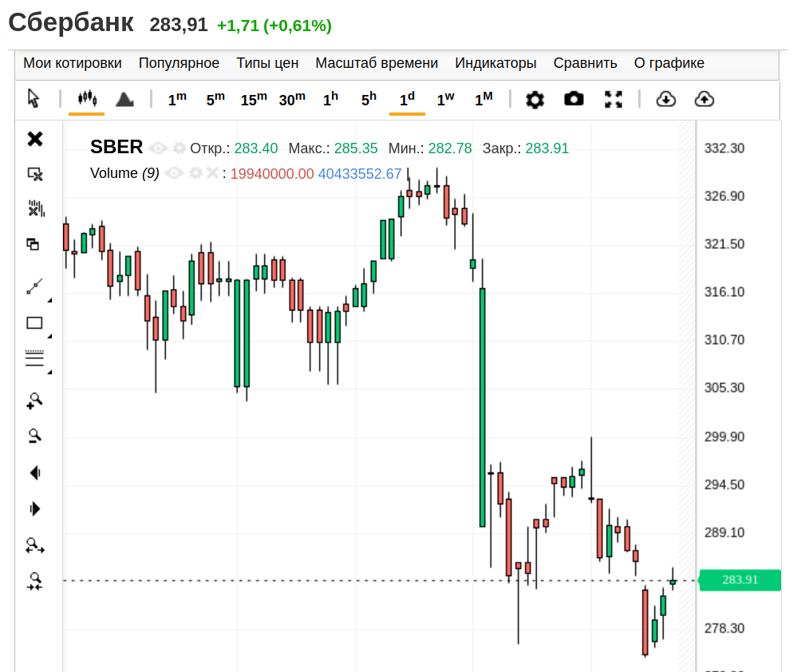Select 1 minute timeframe
The height and width of the screenshot is (672, 797).
click(177, 99)
